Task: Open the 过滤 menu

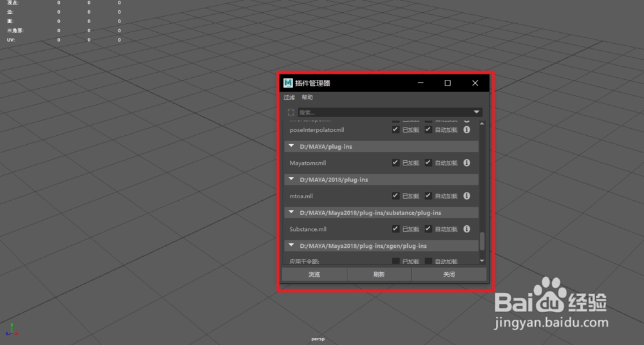Action: [x=289, y=97]
